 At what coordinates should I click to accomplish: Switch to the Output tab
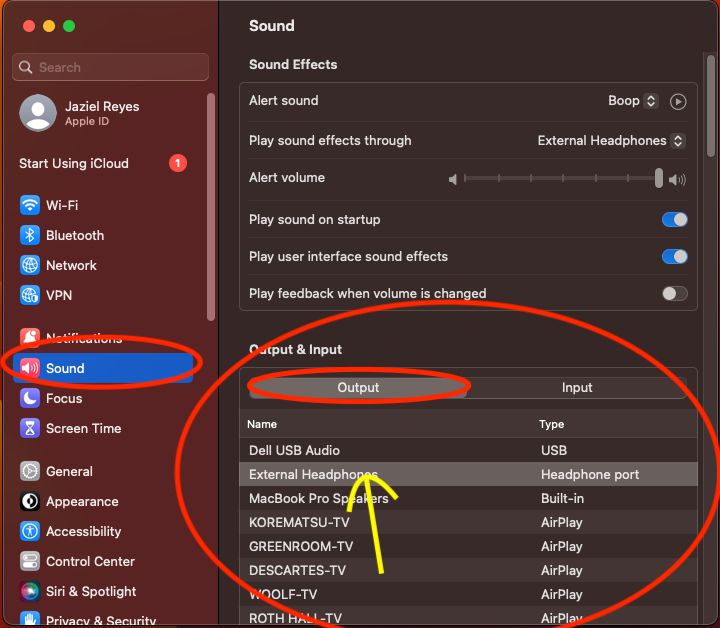click(x=358, y=387)
